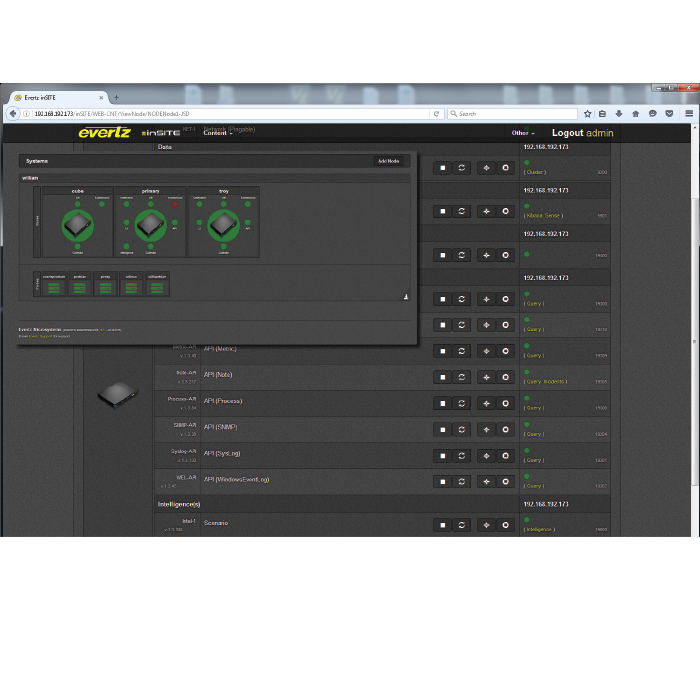Restart the API (SNMP) service
700x700 pixels.
pos(462,430)
